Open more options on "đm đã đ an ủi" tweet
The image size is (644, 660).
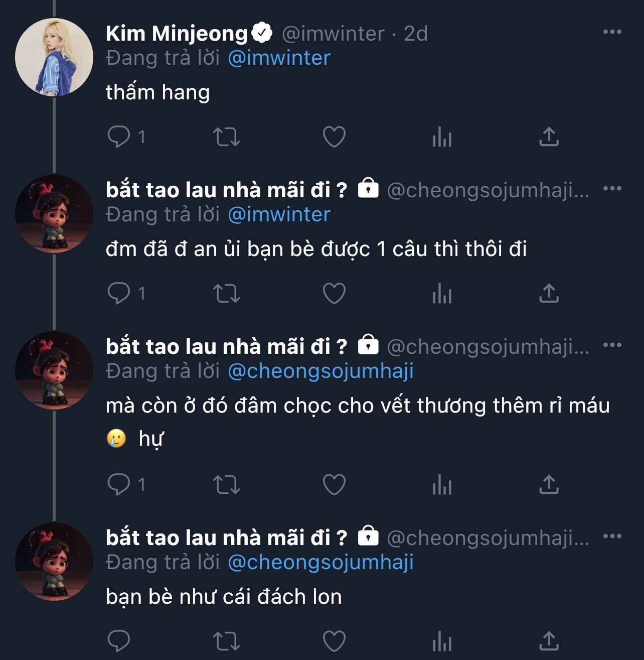click(612, 189)
